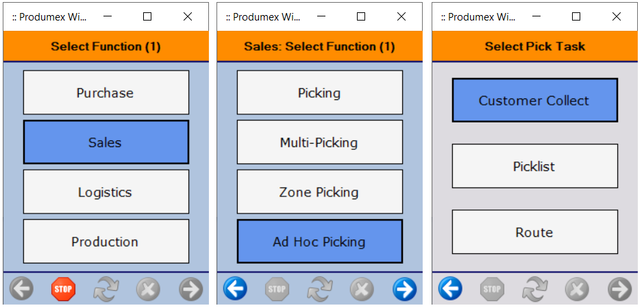The image size is (644, 308).
Task: Open Zone Picking
Action: [319, 192]
